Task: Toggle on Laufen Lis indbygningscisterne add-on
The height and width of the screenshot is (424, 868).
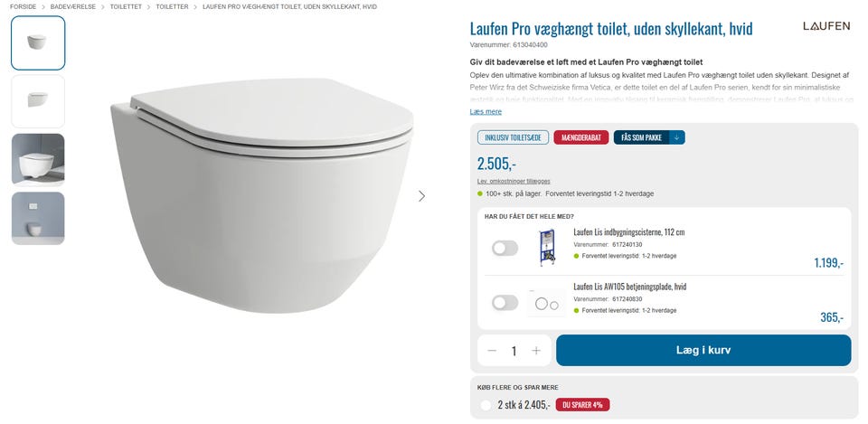Action: pos(505,248)
